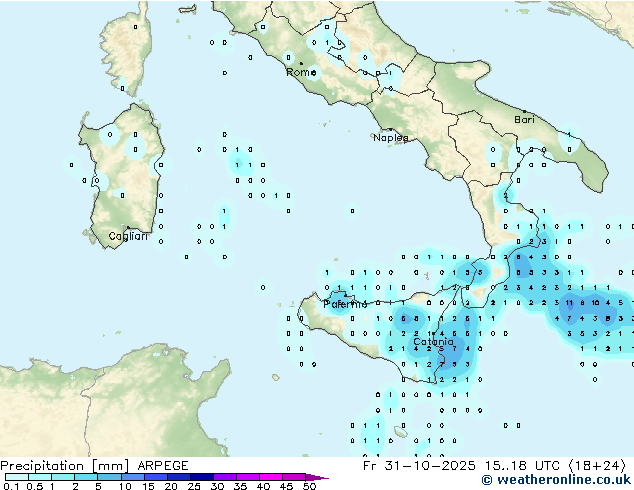Click the 'Precipitation [mm]' legend title

(65, 466)
